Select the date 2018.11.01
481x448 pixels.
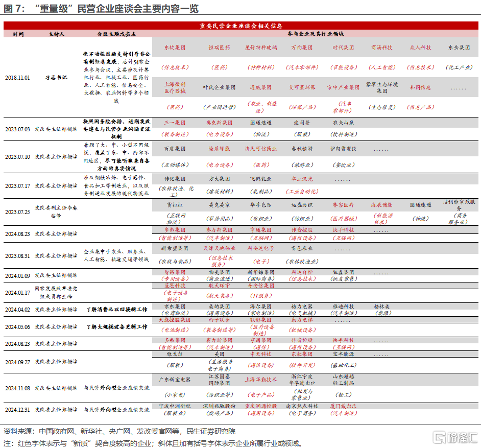tap(17, 78)
